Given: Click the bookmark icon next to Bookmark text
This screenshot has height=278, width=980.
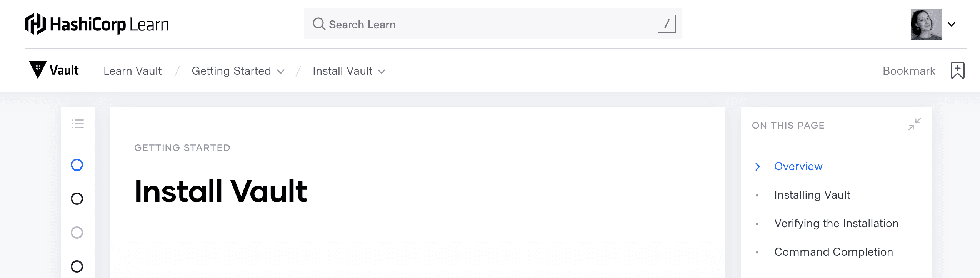Looking at the screenshot, I should [x=957, y=70].
